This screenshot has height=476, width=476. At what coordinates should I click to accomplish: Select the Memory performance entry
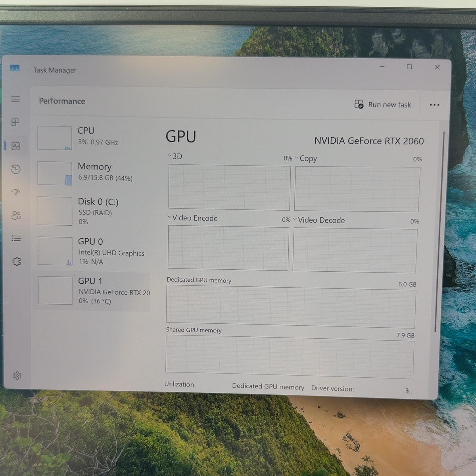point(94,173)
